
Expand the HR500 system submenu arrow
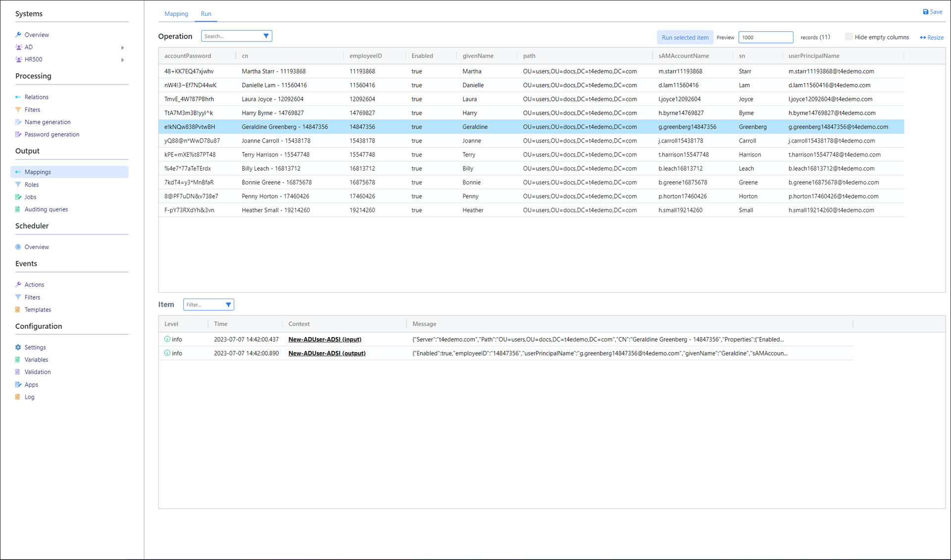coord(122,60)
